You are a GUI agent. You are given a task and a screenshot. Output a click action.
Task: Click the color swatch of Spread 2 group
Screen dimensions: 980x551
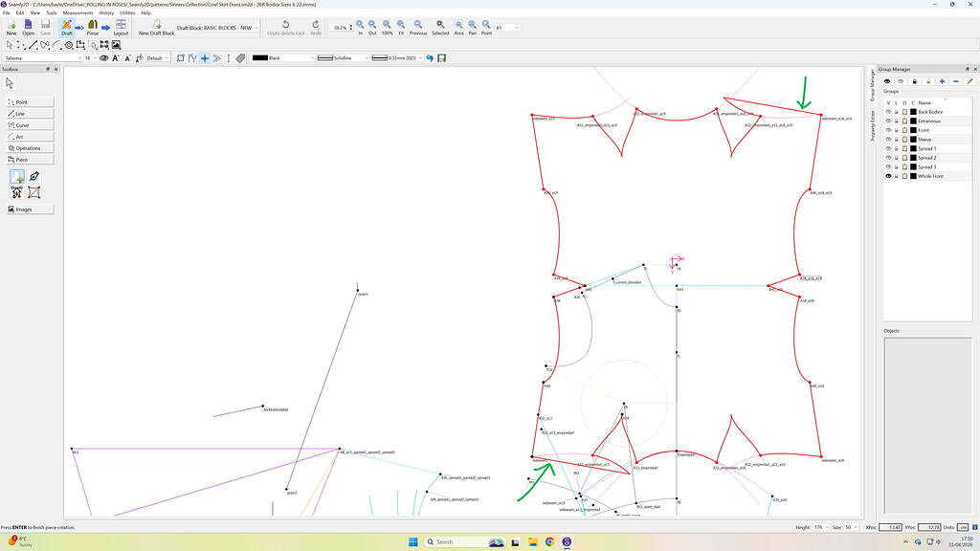914,158
